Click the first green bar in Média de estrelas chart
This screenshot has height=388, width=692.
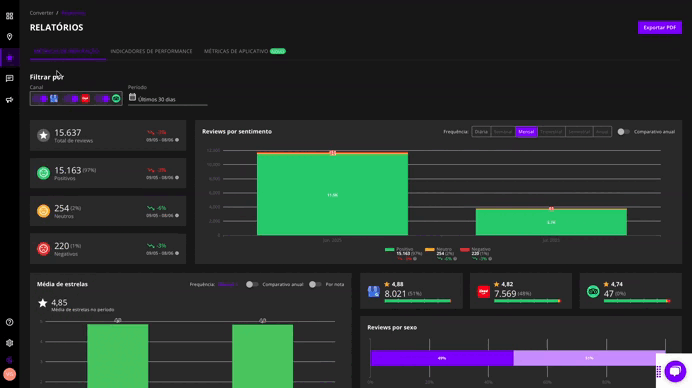pos(118,356)
